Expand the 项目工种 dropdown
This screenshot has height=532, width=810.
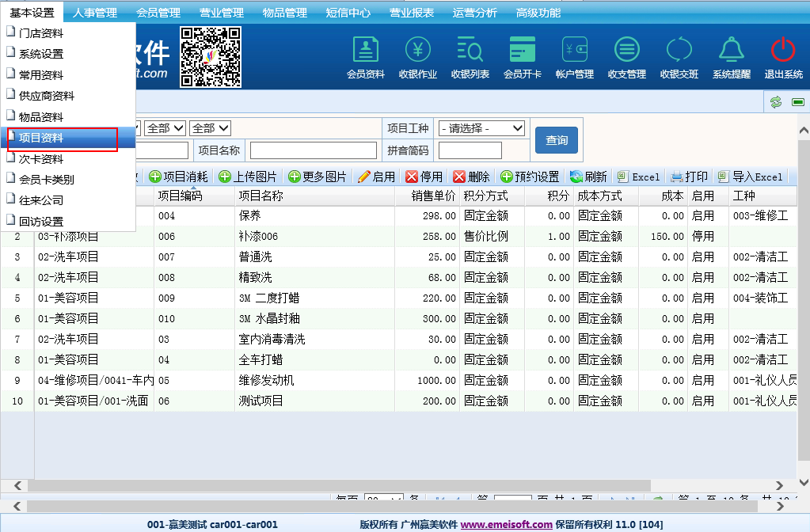click(x=482, y=128)
